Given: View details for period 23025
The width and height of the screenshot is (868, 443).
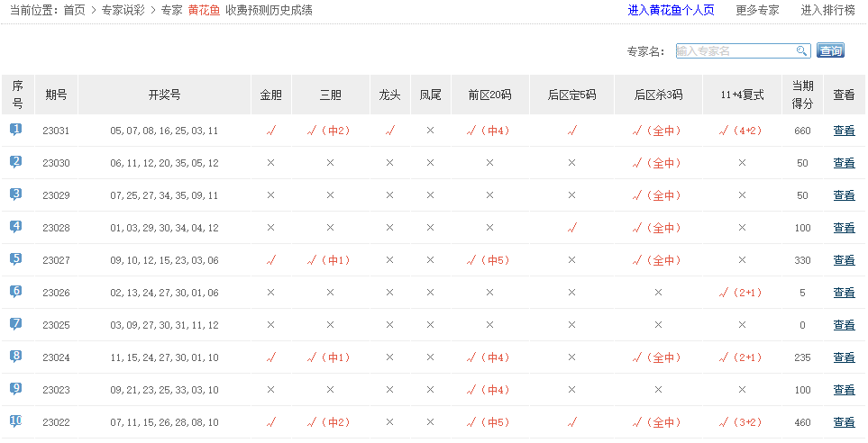Looking at the screenshot, I should pos(844,325).
